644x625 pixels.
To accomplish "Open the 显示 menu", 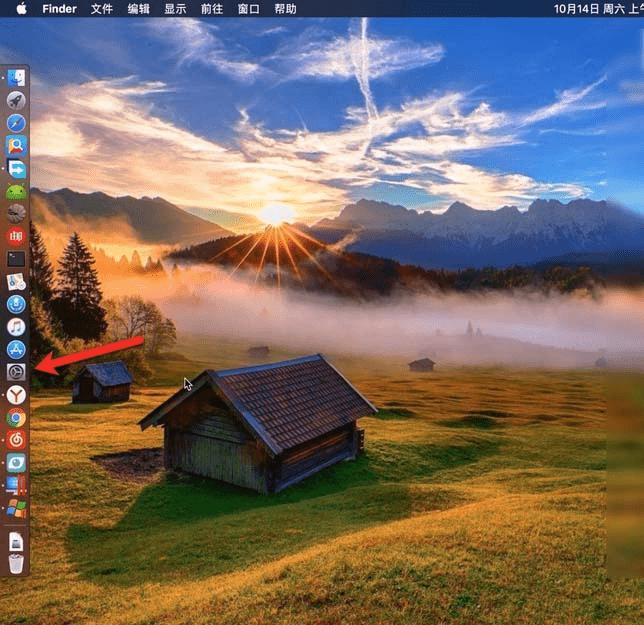I will coord(175,9).
